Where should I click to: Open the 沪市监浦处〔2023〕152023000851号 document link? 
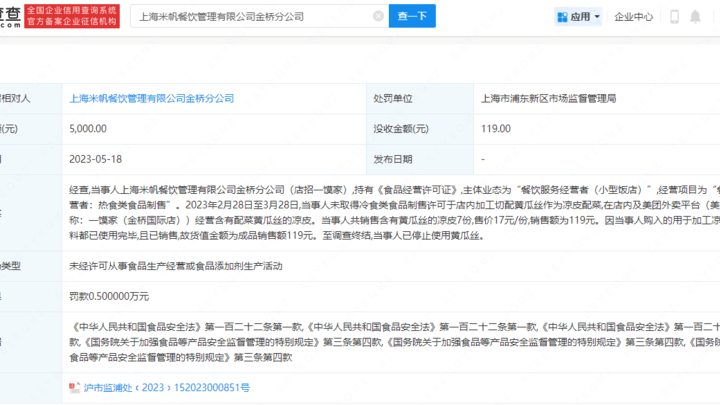(167, 388)
